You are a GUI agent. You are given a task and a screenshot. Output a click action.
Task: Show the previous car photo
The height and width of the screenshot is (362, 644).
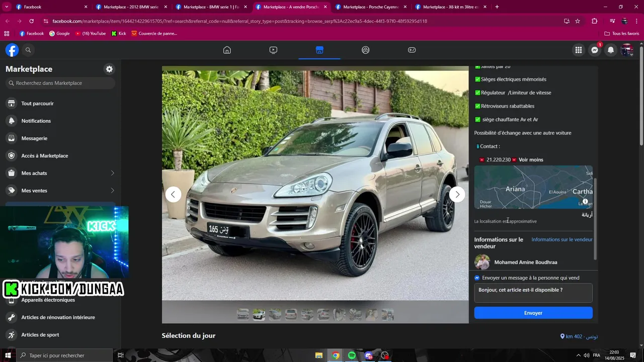click(x=173, y=195)
